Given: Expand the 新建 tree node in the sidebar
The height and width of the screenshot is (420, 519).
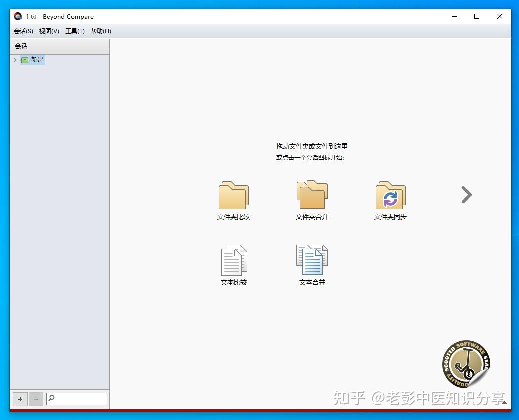Looking at the screenshot, I should pos(15,60).
